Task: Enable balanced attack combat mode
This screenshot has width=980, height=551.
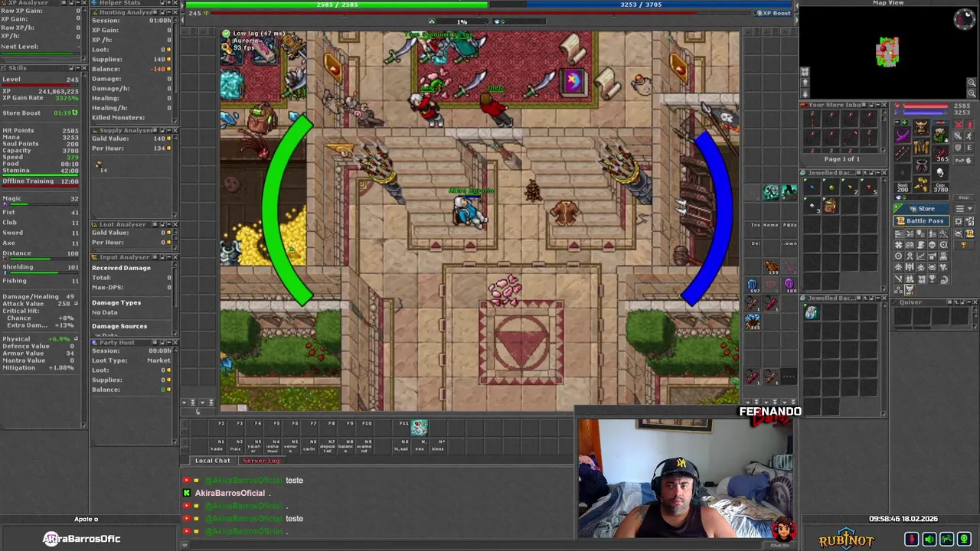Action: (x=959, y=136)
